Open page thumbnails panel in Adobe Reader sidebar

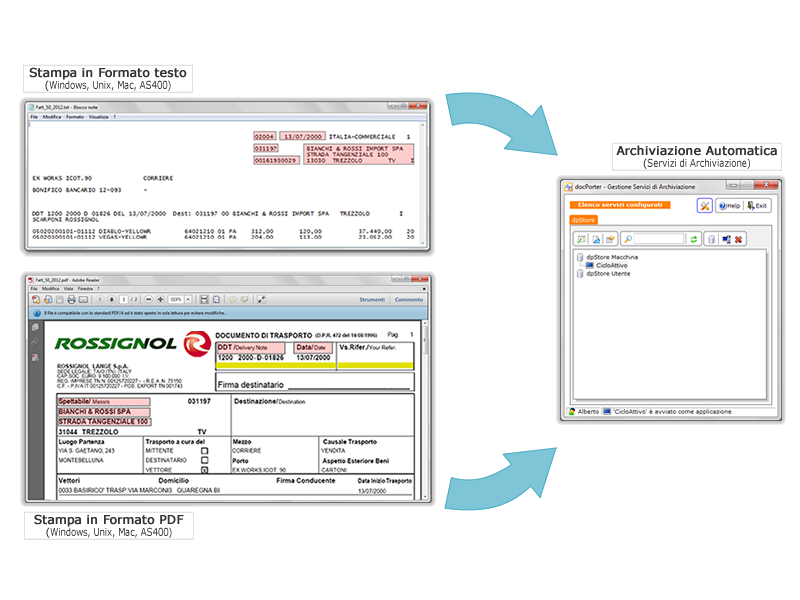[x=35, y=327]
